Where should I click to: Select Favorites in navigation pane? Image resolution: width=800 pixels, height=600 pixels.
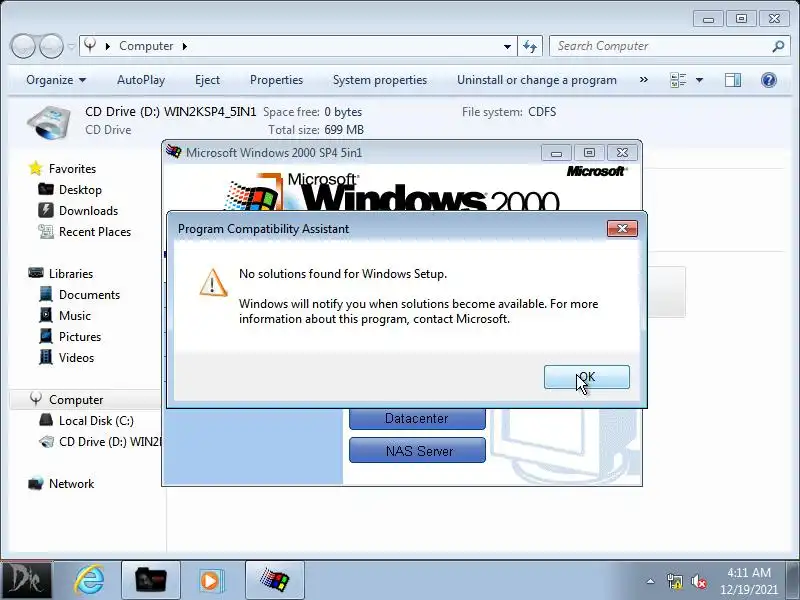[72, 168]
